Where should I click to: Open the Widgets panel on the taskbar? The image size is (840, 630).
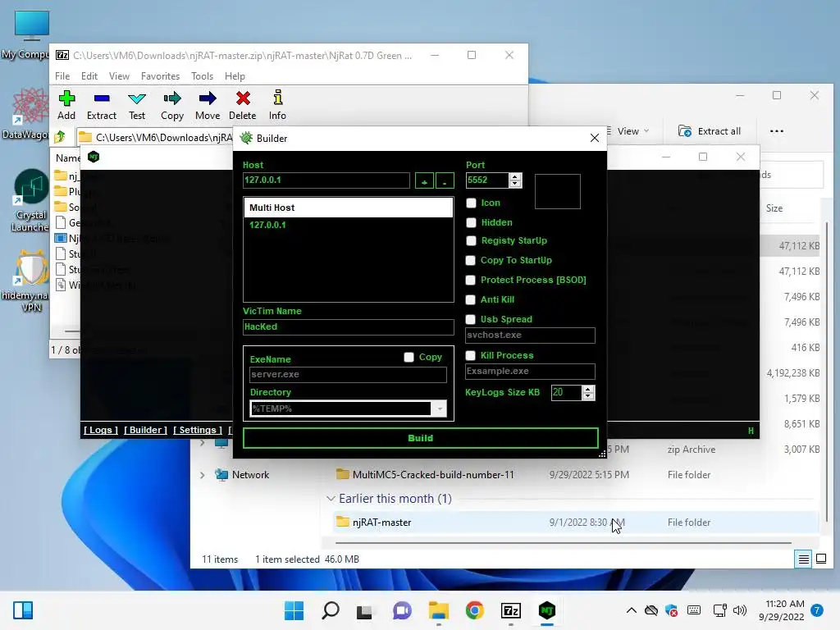[23, 610]
